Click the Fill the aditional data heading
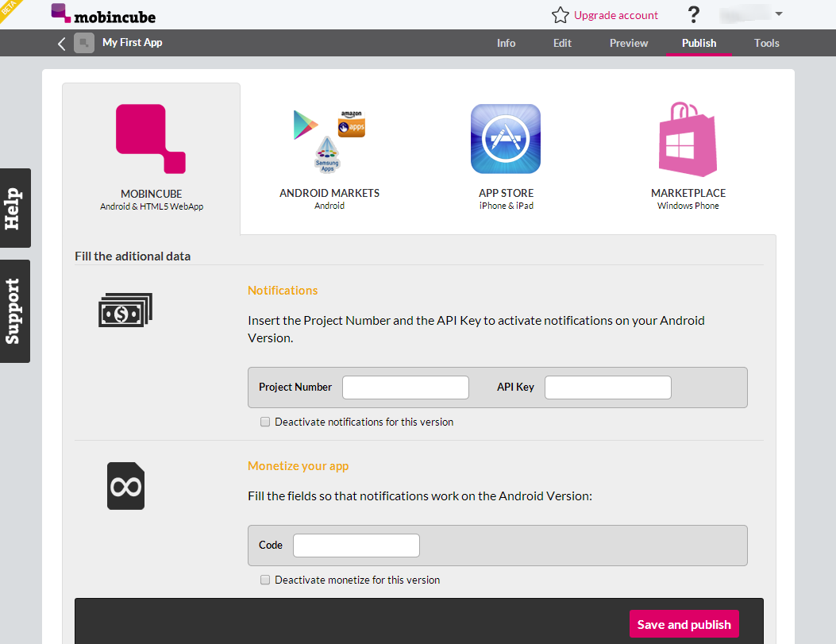The width and height of the screenshot is (836, 644). tap(133, 256)
